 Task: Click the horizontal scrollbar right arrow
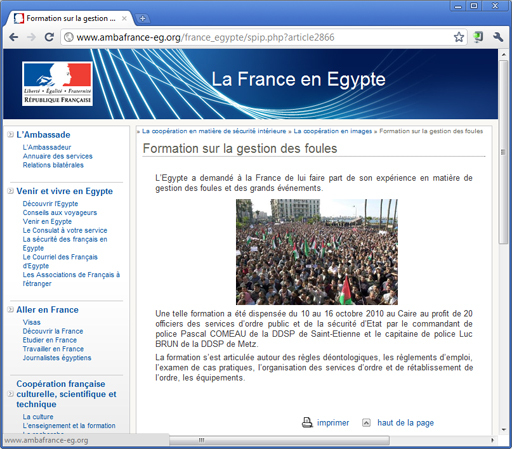[492, 440]
